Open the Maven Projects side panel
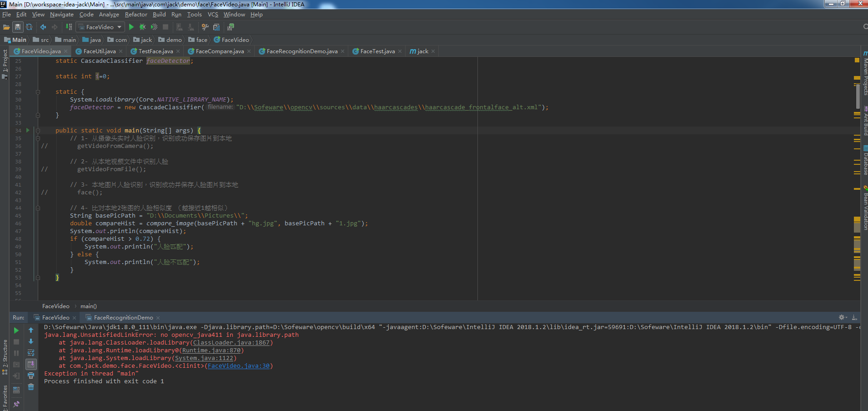Screen dimensions: 868x411 click(864, 73)
